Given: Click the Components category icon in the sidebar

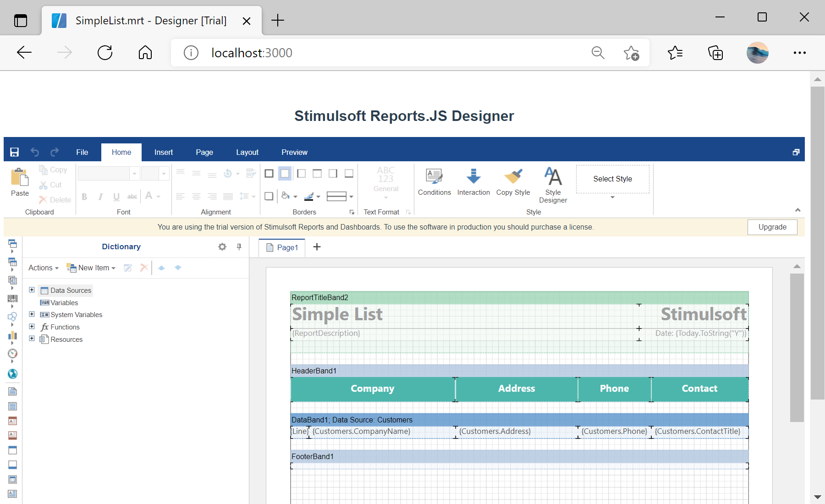Looking at the screenshot, I should tap(12, 280).
